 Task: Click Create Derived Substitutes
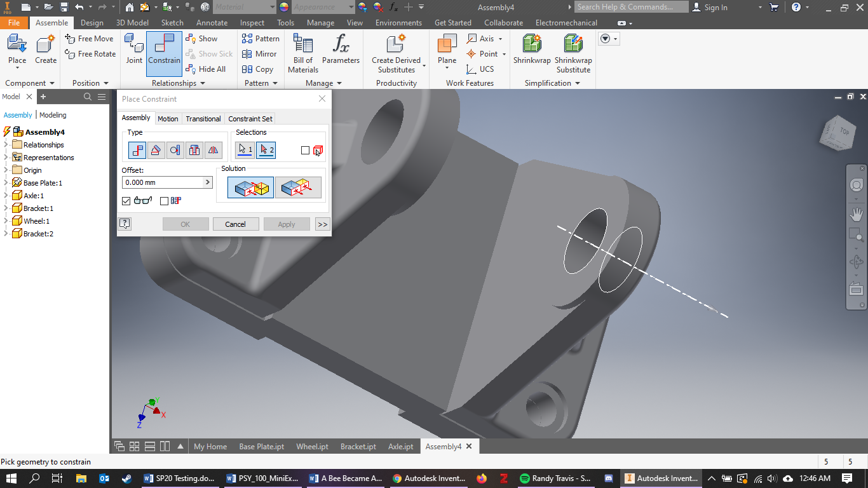396,53
